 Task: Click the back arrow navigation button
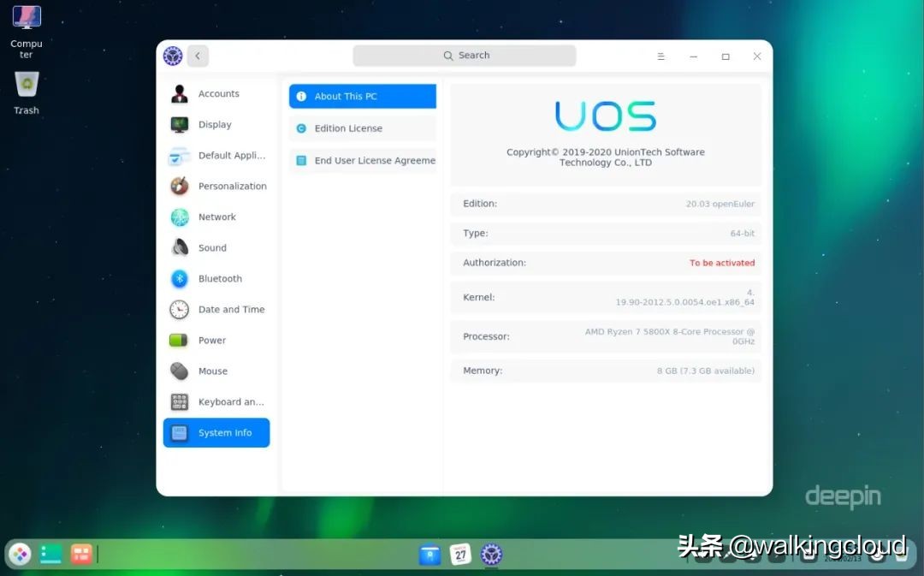tap(198, 56)
